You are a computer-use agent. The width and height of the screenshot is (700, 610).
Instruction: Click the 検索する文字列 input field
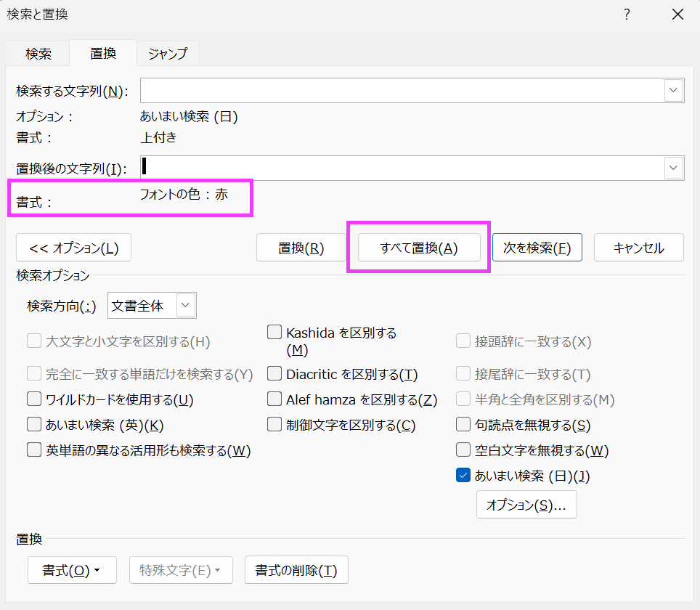pyautogui.click(x=402, y=91)
